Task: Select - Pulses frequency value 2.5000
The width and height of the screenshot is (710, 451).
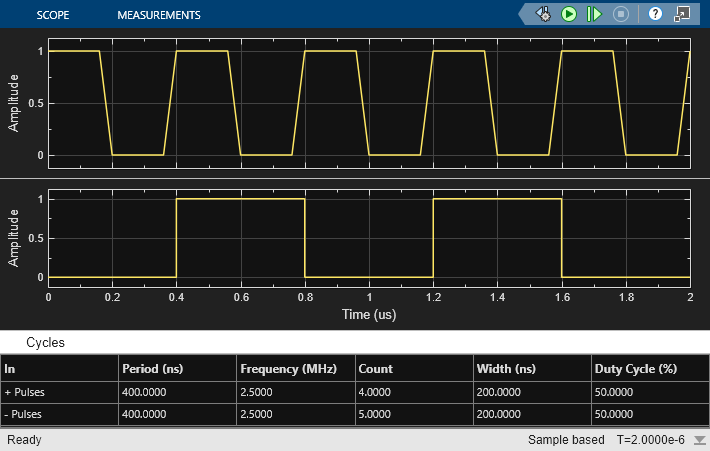Action: click(256, 414)
